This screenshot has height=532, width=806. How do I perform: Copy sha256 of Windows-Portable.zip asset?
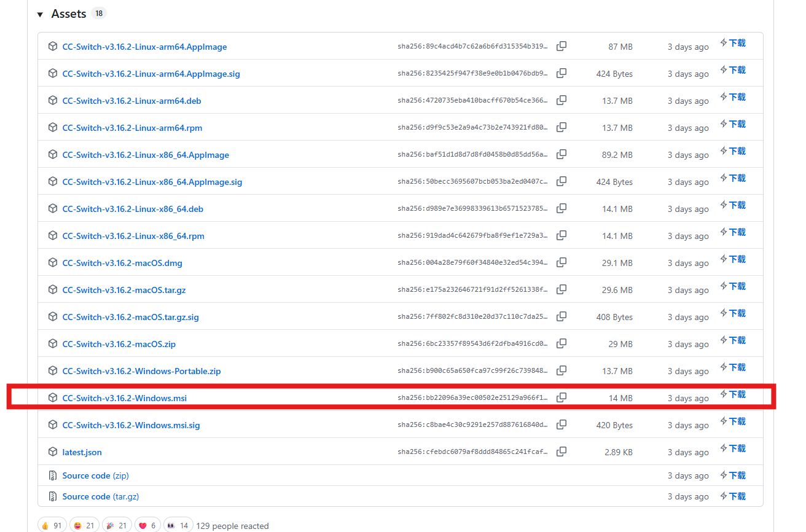click(561, 371)
